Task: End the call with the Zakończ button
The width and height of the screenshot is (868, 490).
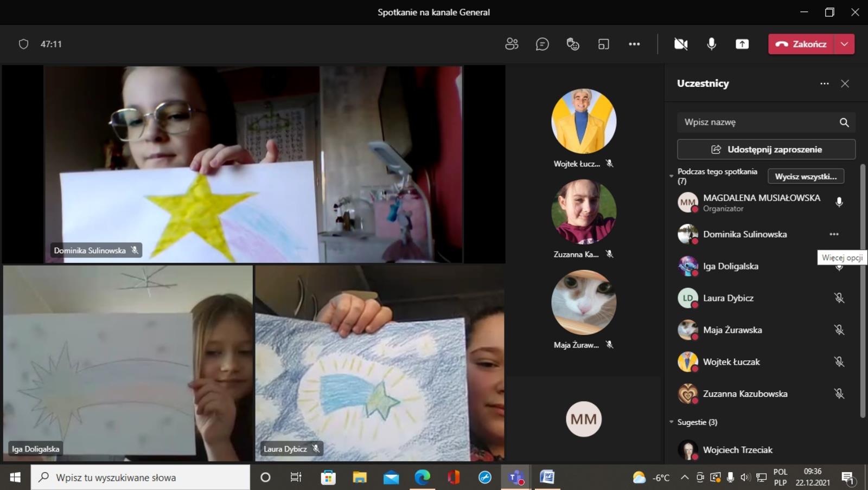Action: (801, 44)
